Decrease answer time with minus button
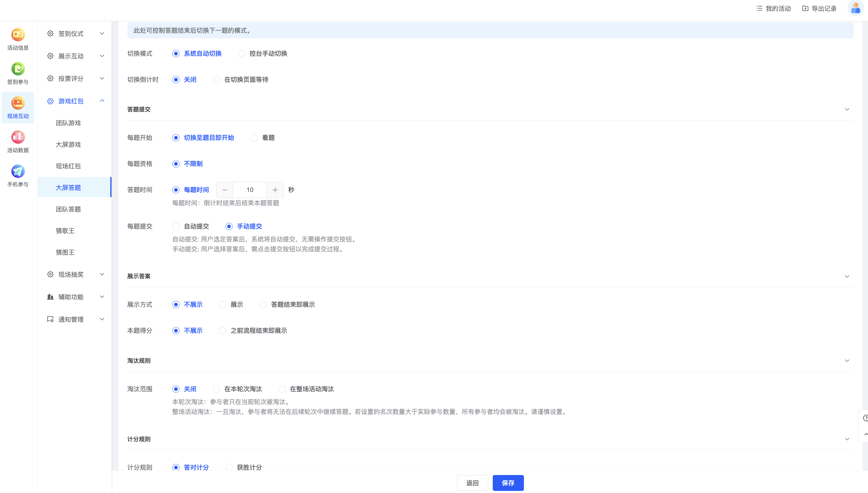The width and height of the screenshot is (868, 493). click(x=224, y=190)
